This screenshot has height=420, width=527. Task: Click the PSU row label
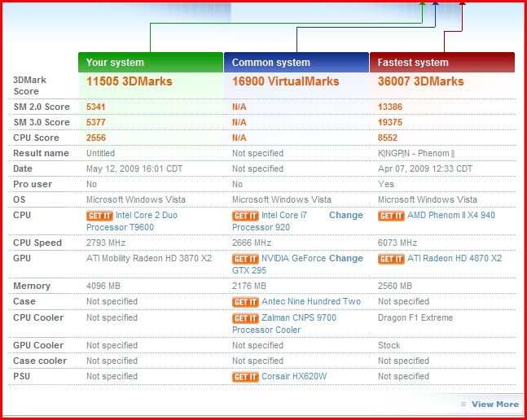pos(21,376)
